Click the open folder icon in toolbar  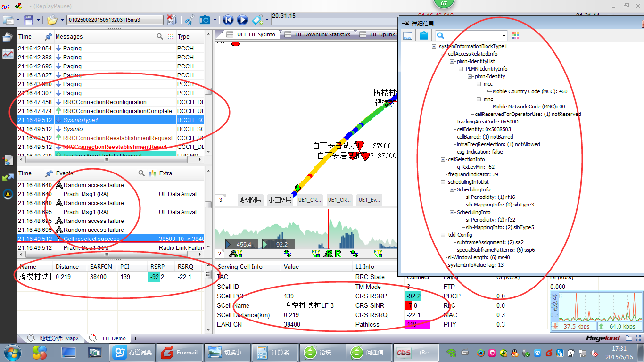coord(52,20)
